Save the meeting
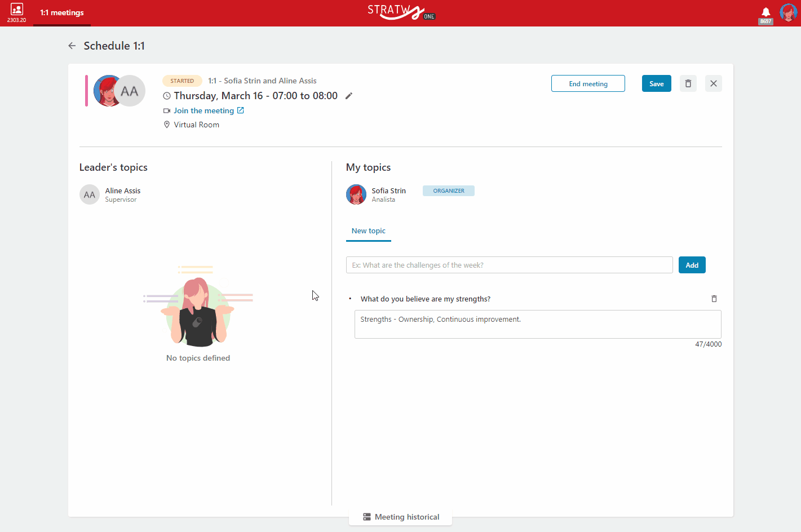Viewport: 801px width, 532px height. pyautogui.click(x=657, y=83)
